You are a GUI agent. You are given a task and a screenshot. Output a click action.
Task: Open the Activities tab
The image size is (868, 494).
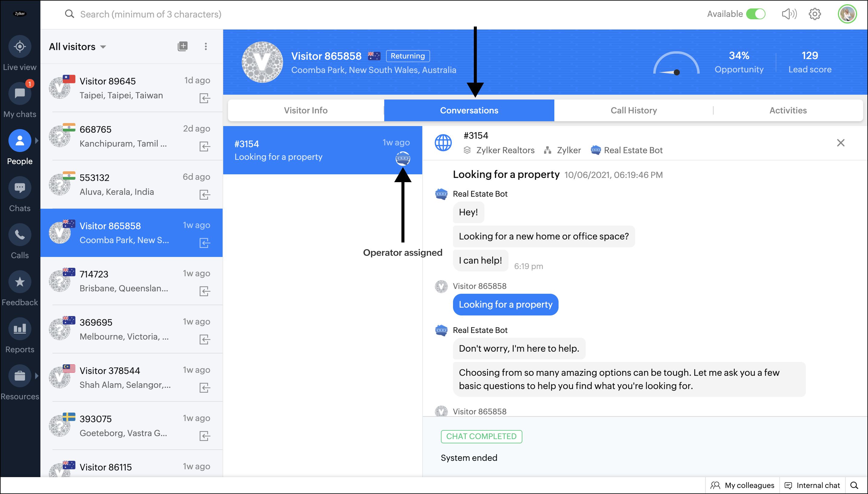pyautogui.click(x=787, y=110)
